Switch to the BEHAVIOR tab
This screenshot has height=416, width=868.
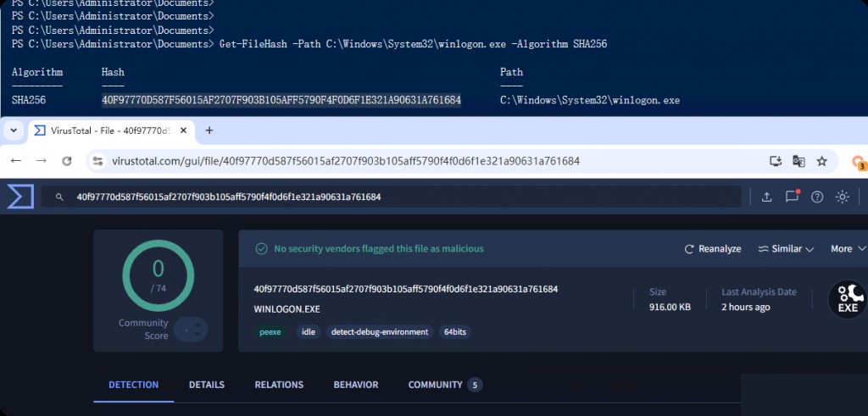tap(356, 385)
